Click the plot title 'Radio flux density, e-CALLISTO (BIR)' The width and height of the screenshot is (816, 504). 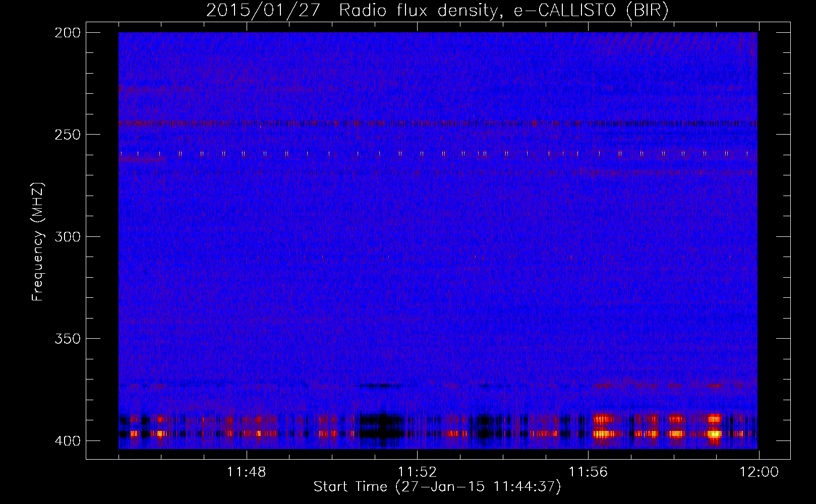(x=503, y=11)
